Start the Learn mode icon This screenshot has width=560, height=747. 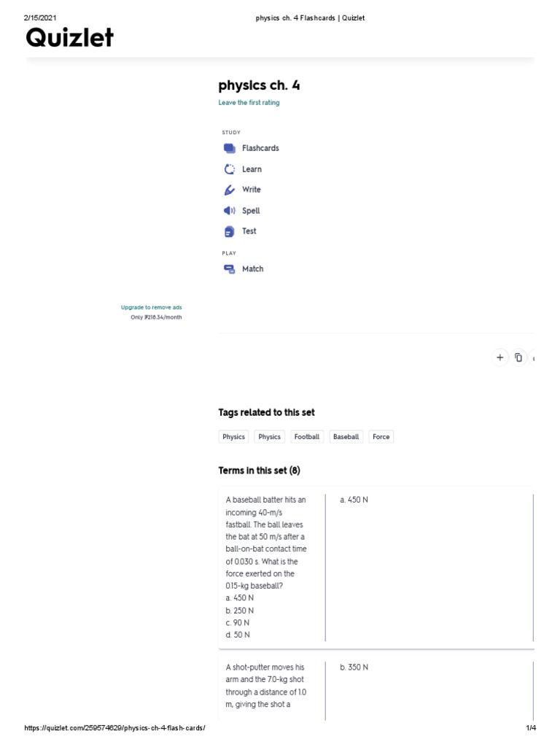click(x=230, y=169)
